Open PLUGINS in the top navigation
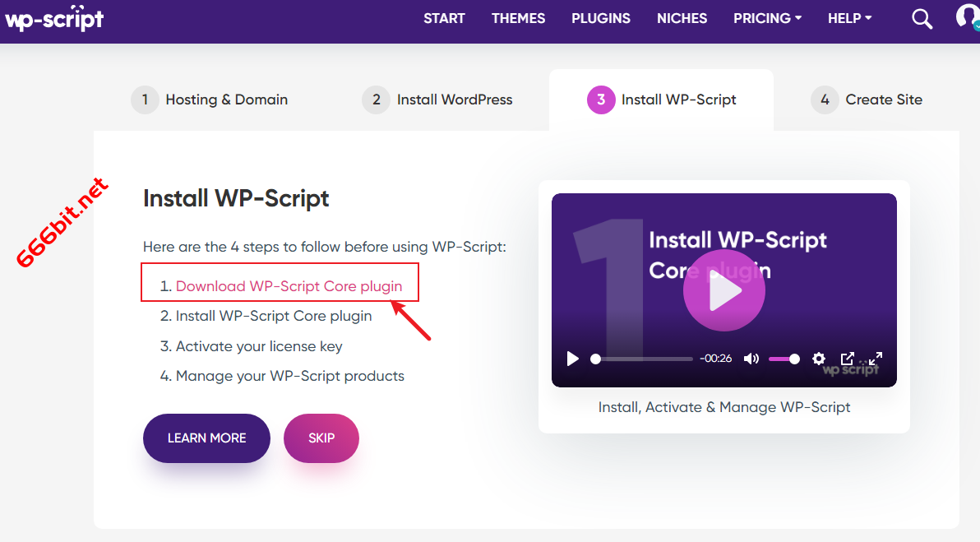 601,19
